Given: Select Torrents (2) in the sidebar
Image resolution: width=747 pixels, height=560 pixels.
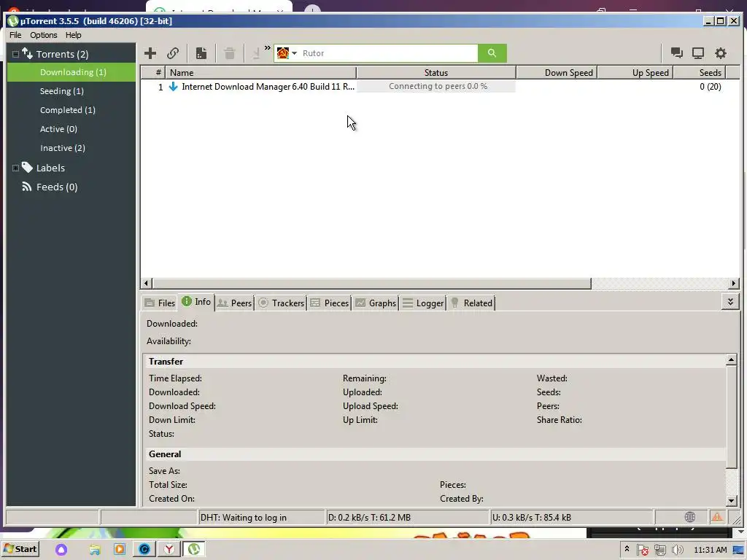Looking at the screenshot, I should tap(63, 54).
